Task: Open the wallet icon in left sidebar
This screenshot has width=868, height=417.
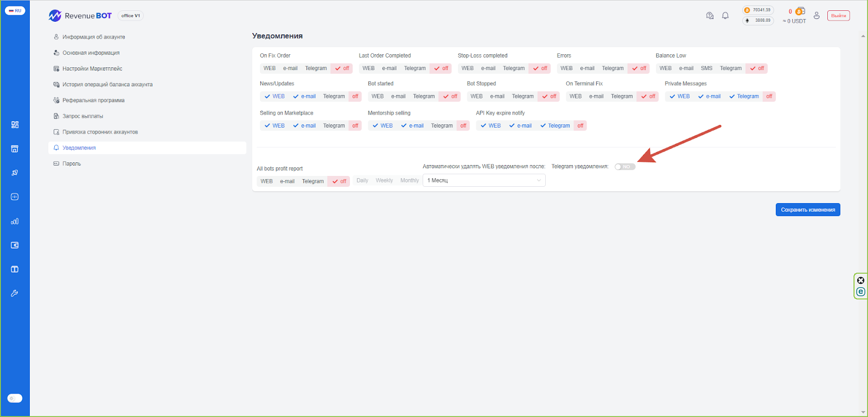Action: pyautogui.click(x=15, y=245)
